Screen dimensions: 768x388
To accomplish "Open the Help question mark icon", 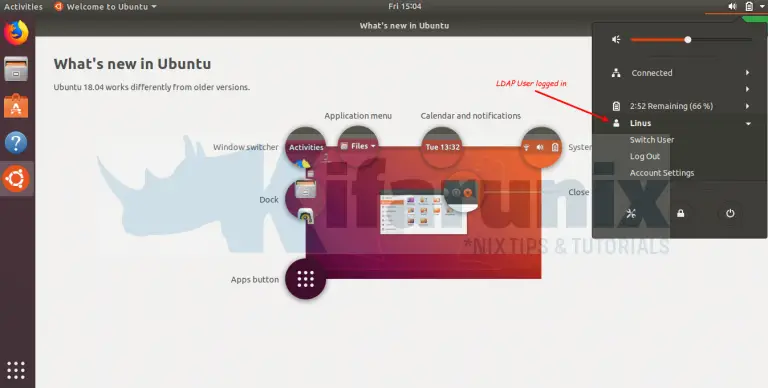I will click(x=16, y=143).
